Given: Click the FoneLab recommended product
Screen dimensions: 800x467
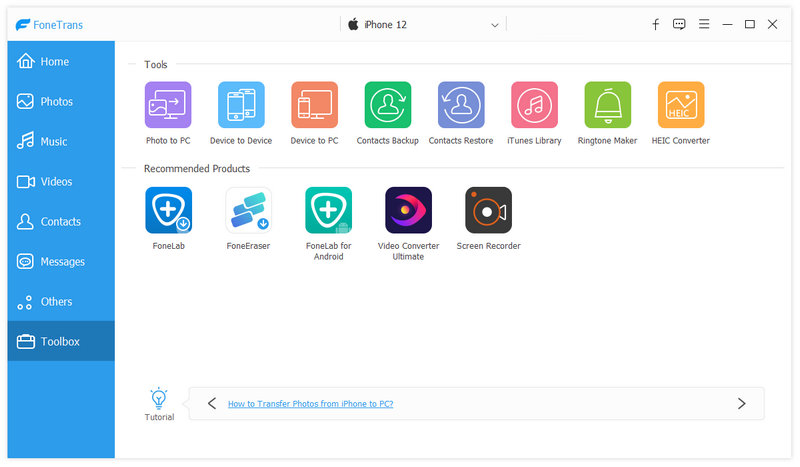Looking at the screenshot, I should [168, 211].
